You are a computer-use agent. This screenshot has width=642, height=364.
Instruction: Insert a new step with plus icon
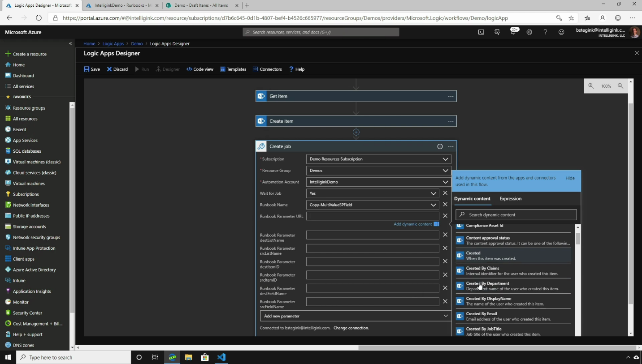(356, 132)
